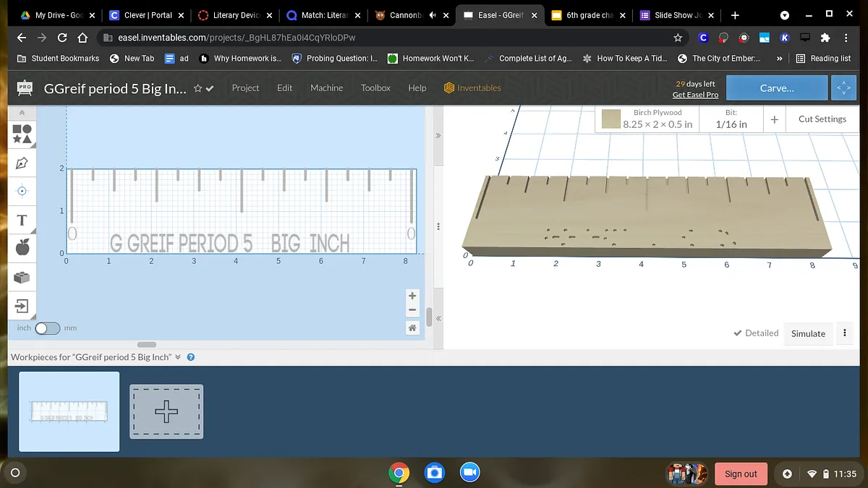Click the vertical scrollbar handle
This screenshot has height=488, width=868.
point(429,317)
